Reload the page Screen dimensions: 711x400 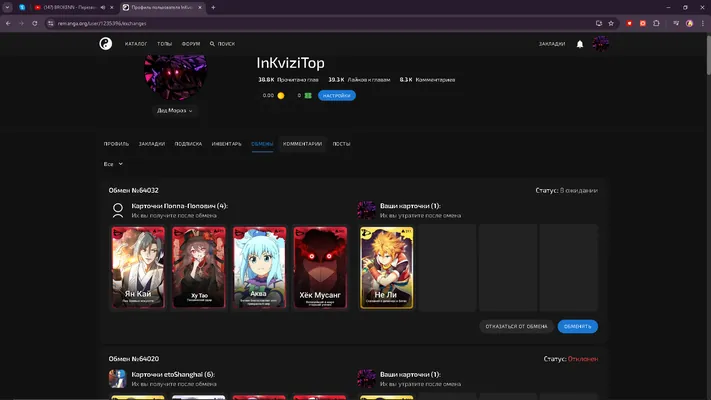point(34,23)
